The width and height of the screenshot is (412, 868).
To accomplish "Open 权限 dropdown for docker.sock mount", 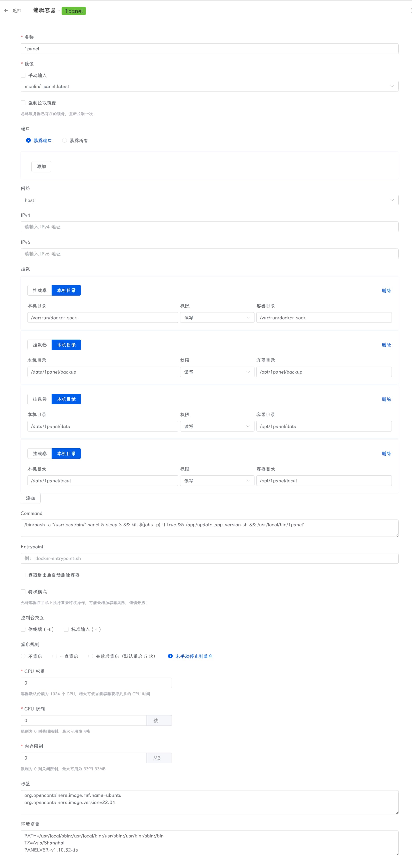I will click(x=217, y=318).
